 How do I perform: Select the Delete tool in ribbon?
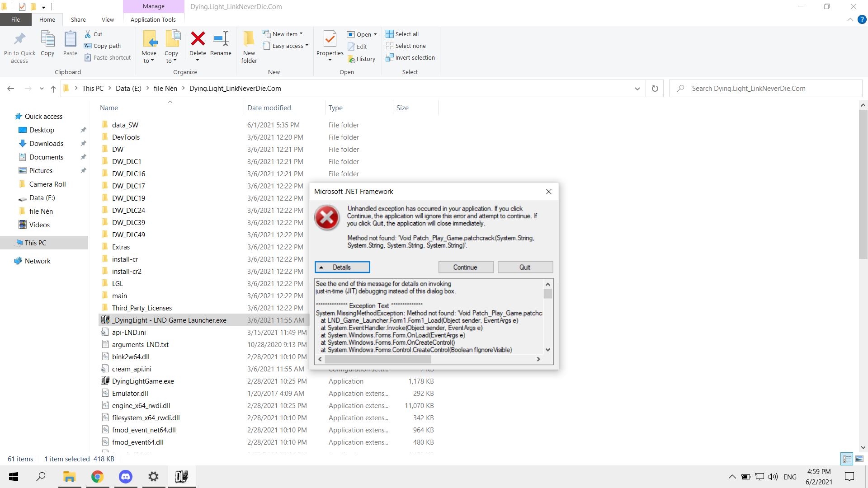[198, 46]
